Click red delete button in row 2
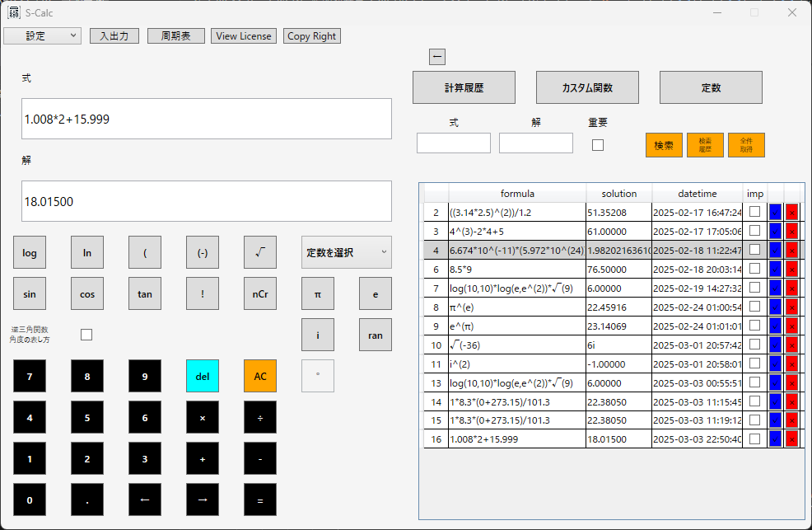Image resolution: width=812 pixels, height=530 pixels. click(x=791, y=212)
